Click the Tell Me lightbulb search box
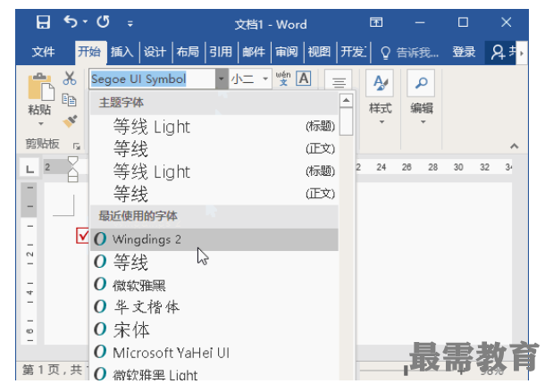545x392 pixels. pyautogui.click(x=409, y=53)
